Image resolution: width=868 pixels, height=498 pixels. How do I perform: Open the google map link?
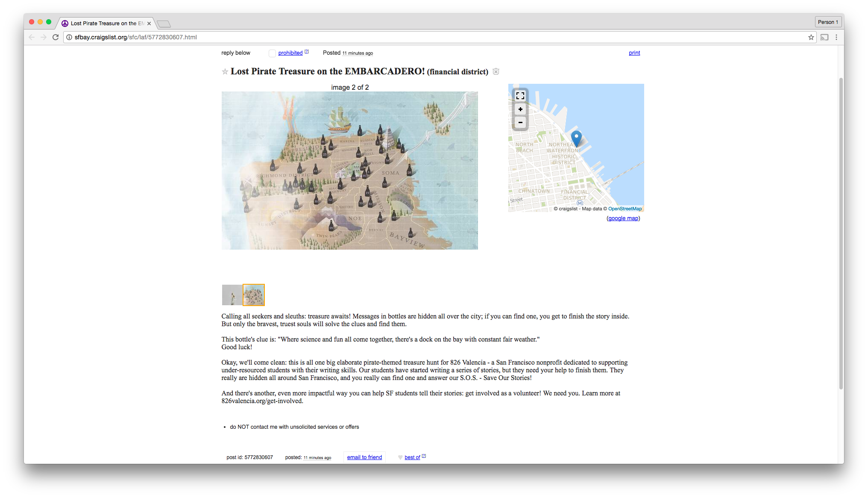[623, 218]
